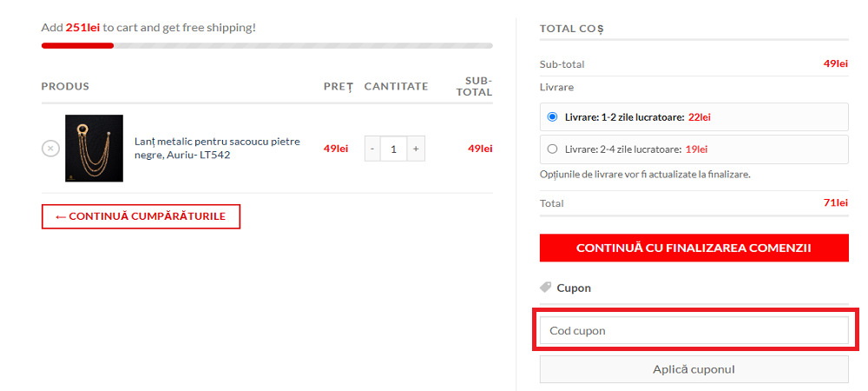
Task: Click the Produs column header
Action: coord(65,86)
